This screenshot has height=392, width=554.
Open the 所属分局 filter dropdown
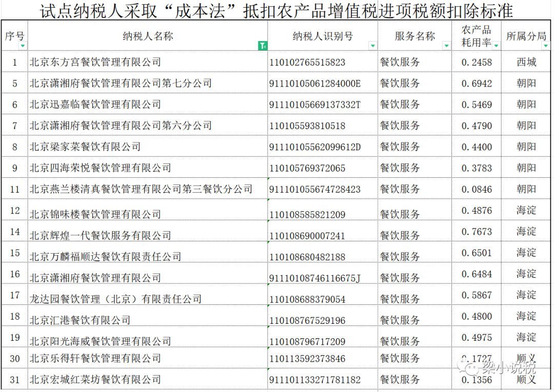546,46
